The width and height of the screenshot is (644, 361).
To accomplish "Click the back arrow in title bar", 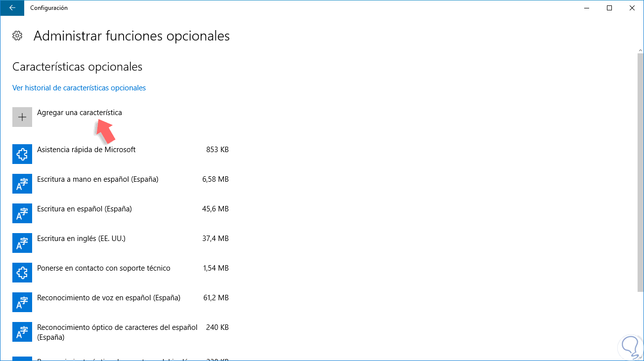I will (12, 8).
